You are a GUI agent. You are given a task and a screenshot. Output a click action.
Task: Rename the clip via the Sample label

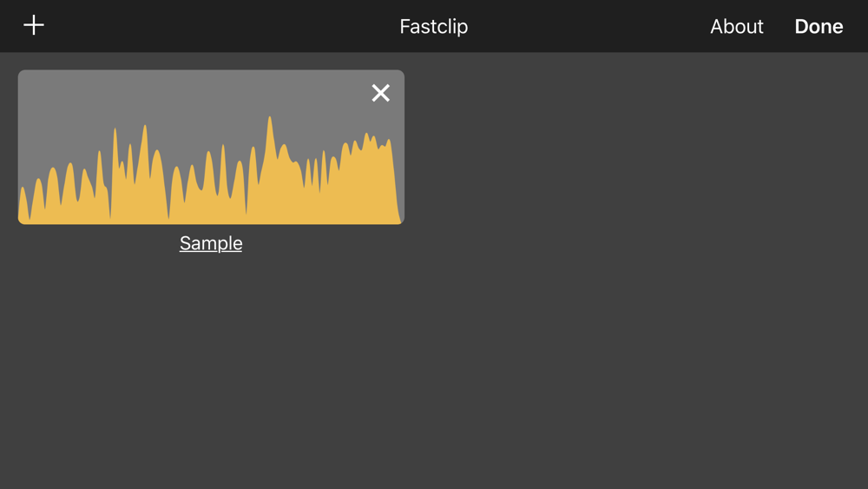(211, 243)
